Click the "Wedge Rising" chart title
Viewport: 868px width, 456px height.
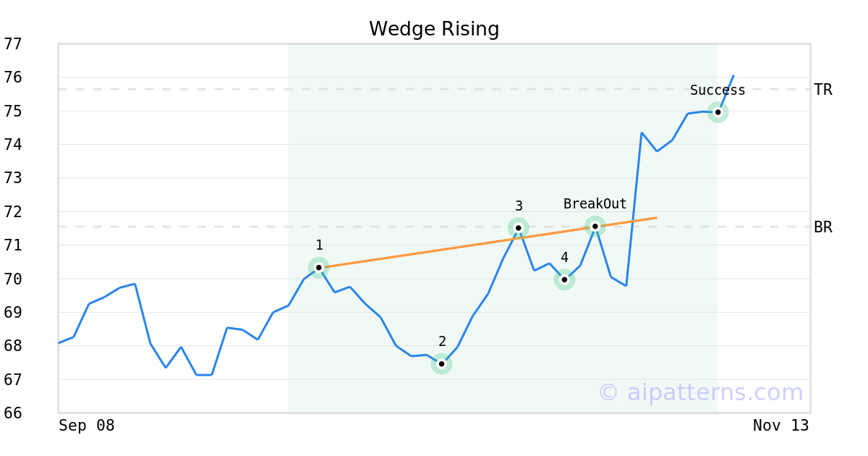pyautogui.click(x=434, y=29)
